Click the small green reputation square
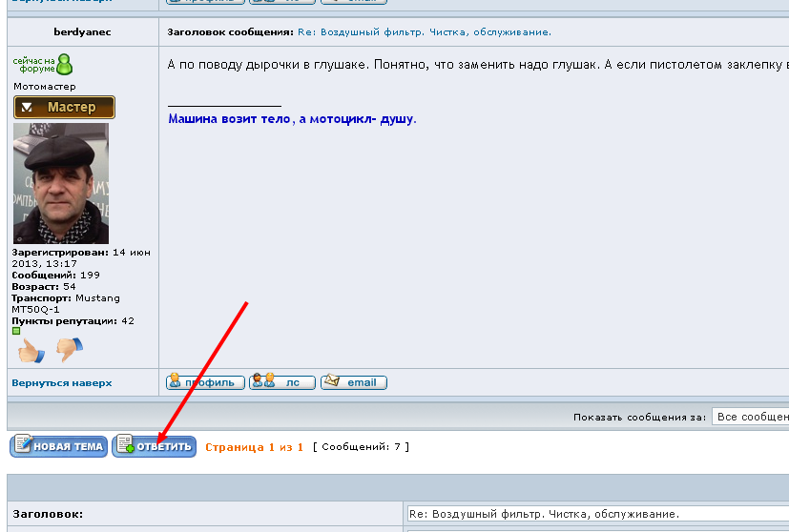Viewport: 789px width, 532px height. click(x=16, y=331)
